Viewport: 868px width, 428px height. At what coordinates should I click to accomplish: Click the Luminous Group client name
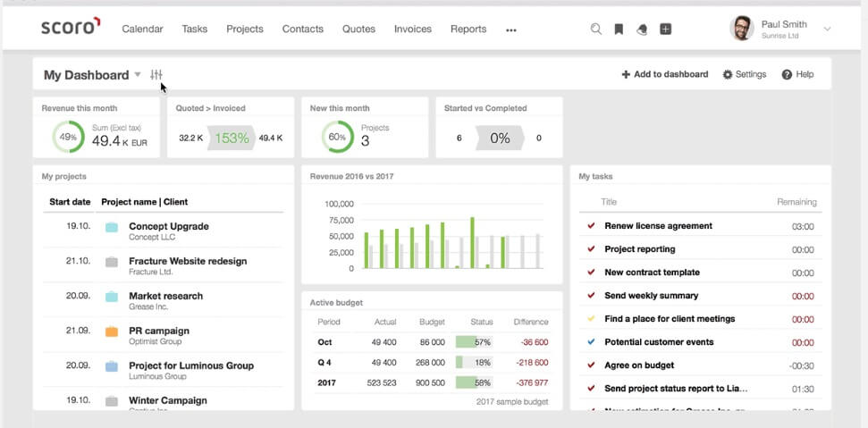[x=157, y=376]
